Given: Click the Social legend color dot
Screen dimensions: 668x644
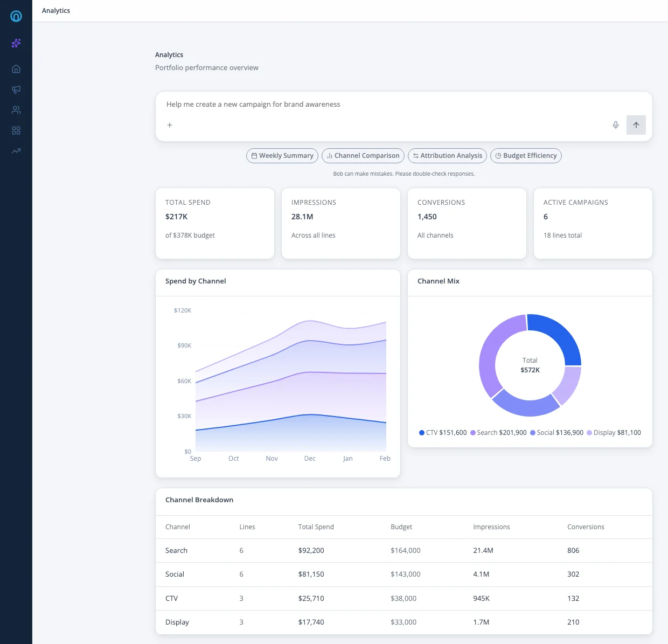Looking at the screenshot, I should tap(533, 433).
